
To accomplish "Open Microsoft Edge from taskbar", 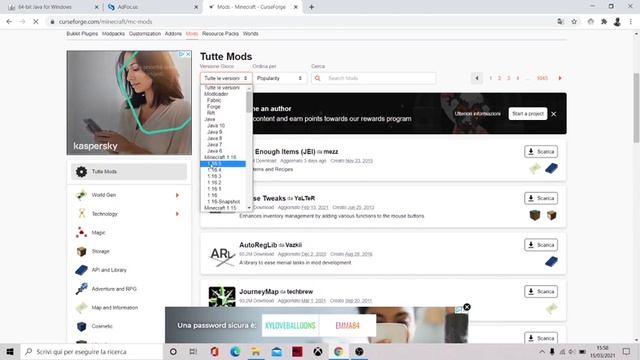I will (x=235, y=351).
